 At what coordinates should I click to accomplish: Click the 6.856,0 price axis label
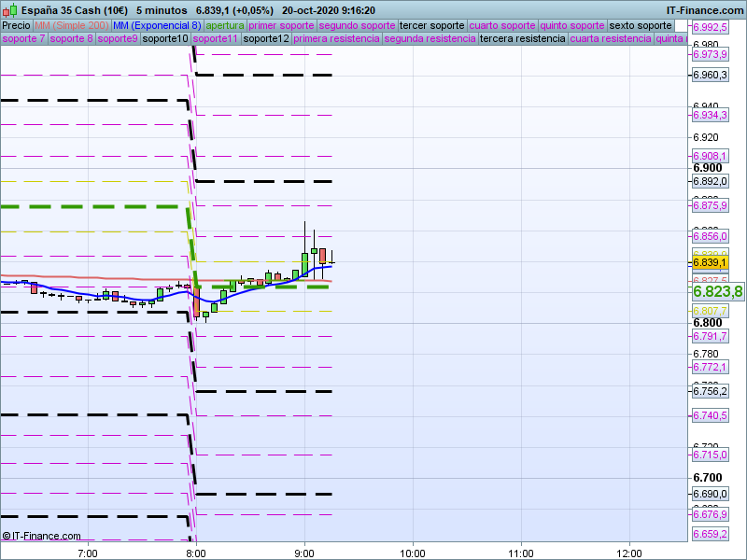[x=710, y=236]
